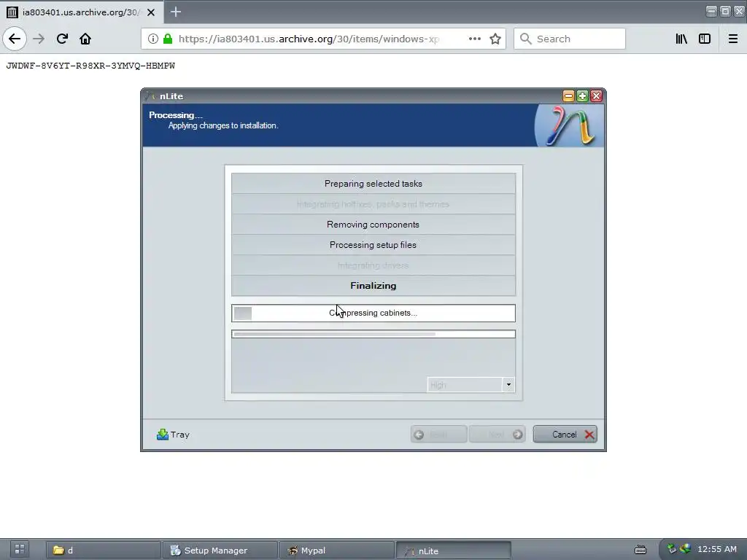Viewport: 747px width, 560px height.
Task: Click the overall progress bar below
Action: 373,334
